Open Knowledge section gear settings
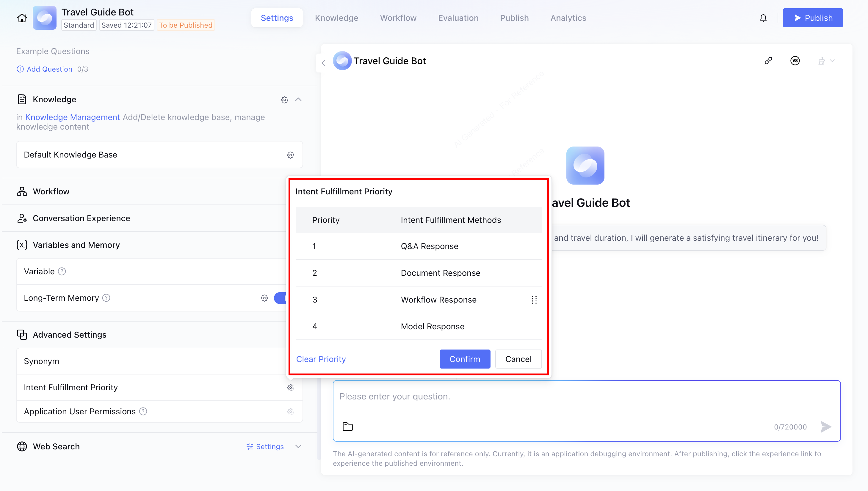The width and height of the screenshot is (868, 491). (x=284, y=100)
